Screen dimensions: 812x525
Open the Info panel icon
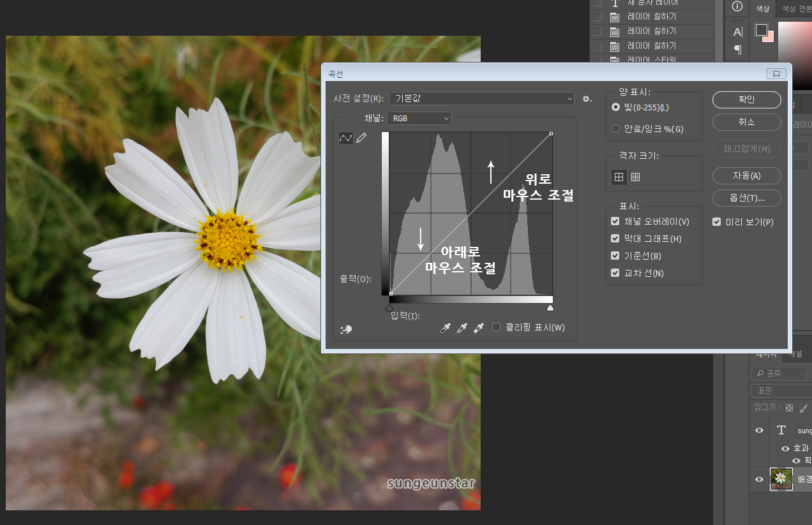(737, 6)
